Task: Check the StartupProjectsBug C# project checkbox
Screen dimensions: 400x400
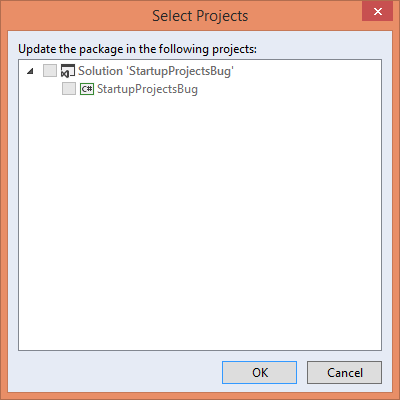Action: (x=69, y=89)
